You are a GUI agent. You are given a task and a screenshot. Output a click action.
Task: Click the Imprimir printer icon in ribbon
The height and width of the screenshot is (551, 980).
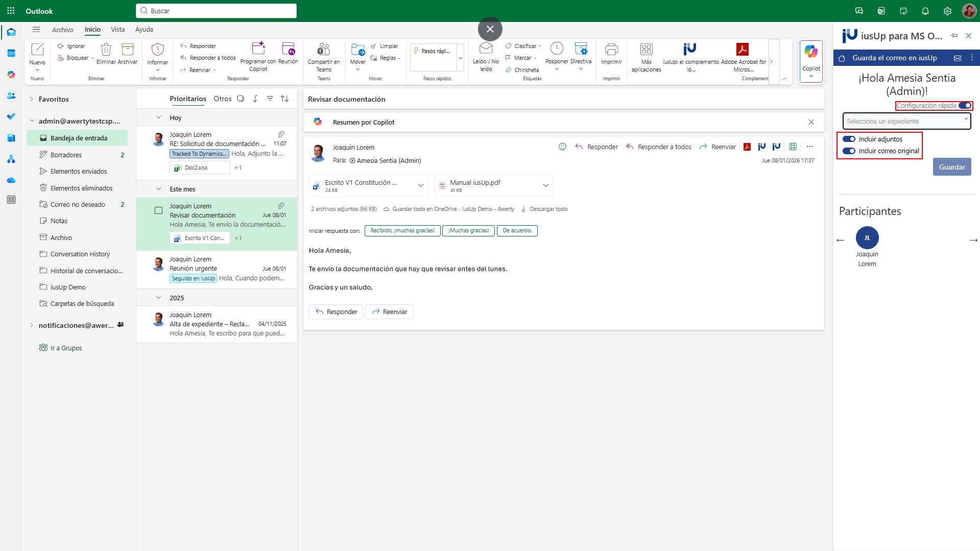point(611,50)
